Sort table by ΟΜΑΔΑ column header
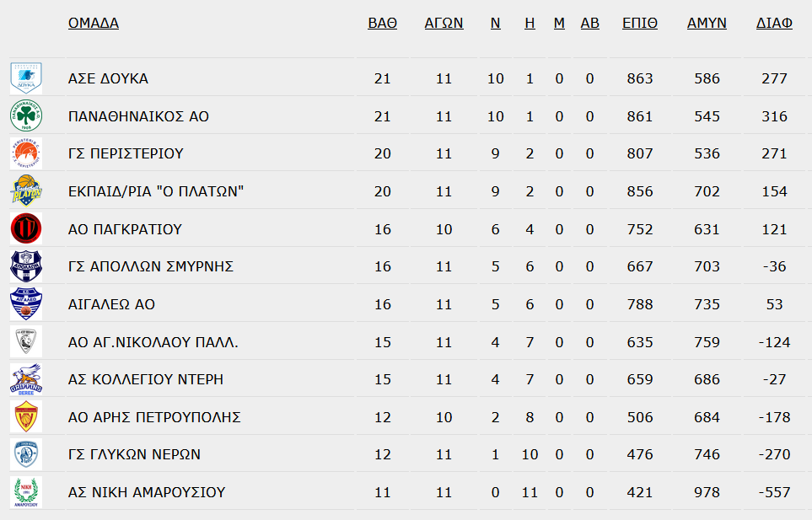 click(x=94, y=24)
